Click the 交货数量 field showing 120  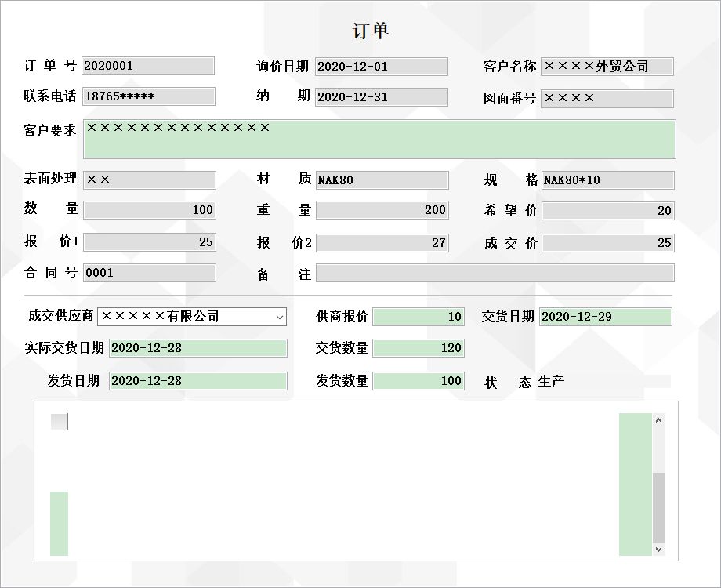[x=418, y=348]
